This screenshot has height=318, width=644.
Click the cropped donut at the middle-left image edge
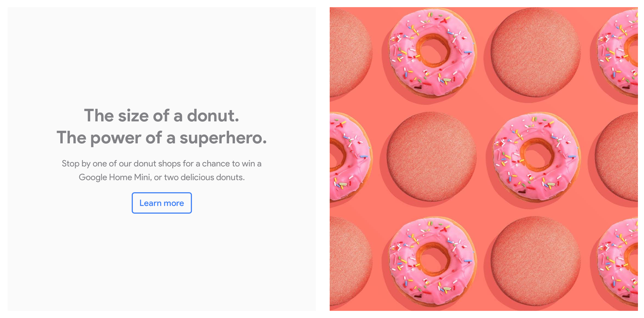click(351, 157)
